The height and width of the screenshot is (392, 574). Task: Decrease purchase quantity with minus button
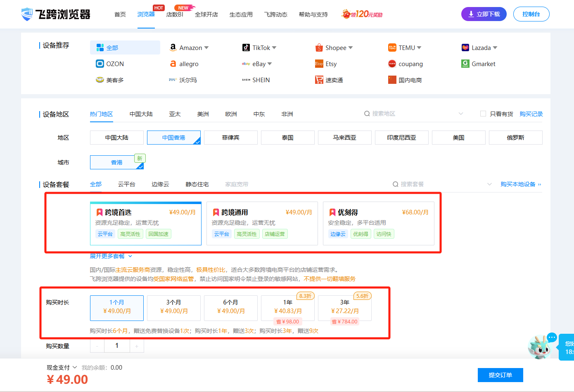[97, 346]
